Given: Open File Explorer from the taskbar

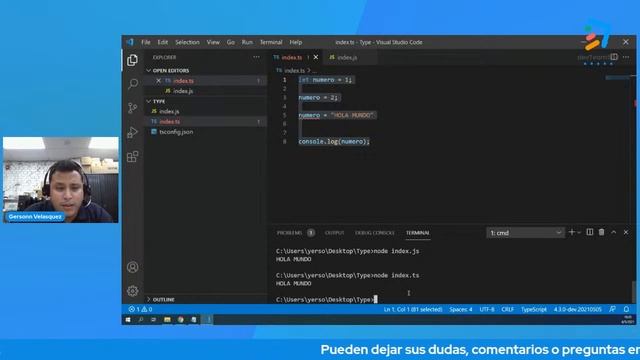Looking at the screenshot, I should (167, 320).
